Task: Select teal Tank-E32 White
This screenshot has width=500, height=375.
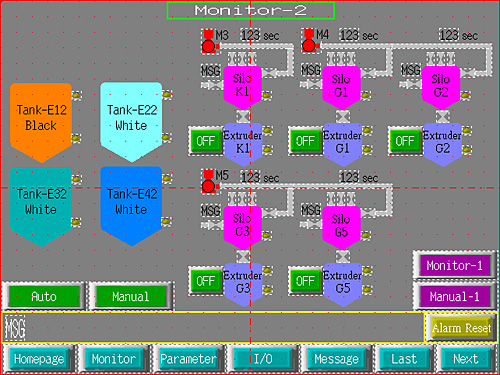Action: [41, 207]
